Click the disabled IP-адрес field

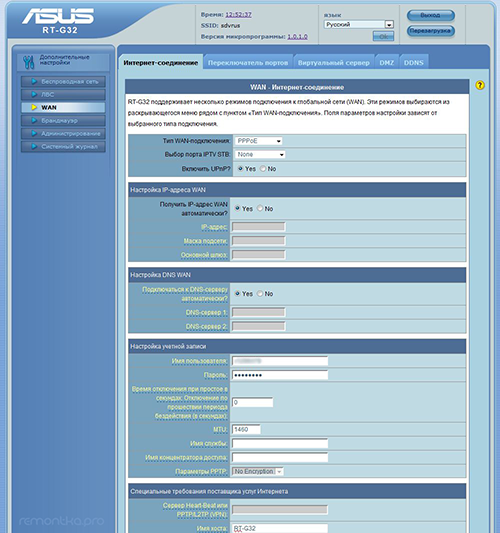[259, 227]
